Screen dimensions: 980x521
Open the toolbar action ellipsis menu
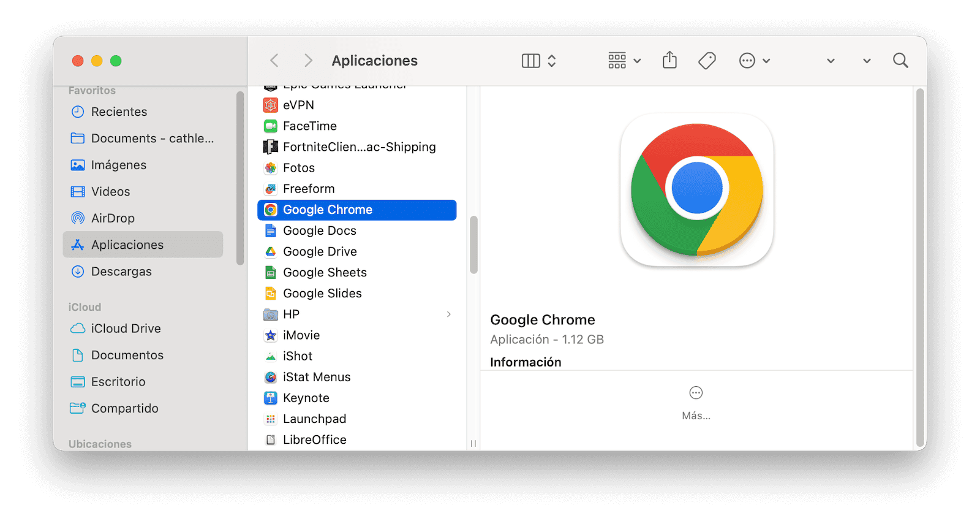coord(754,61)
